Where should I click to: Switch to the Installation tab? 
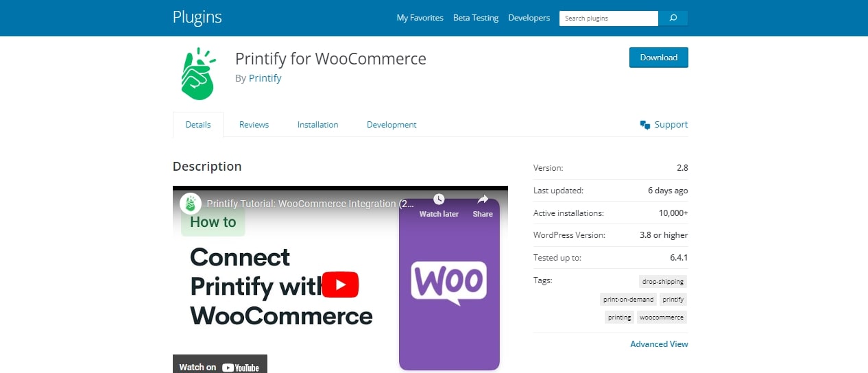317,125
